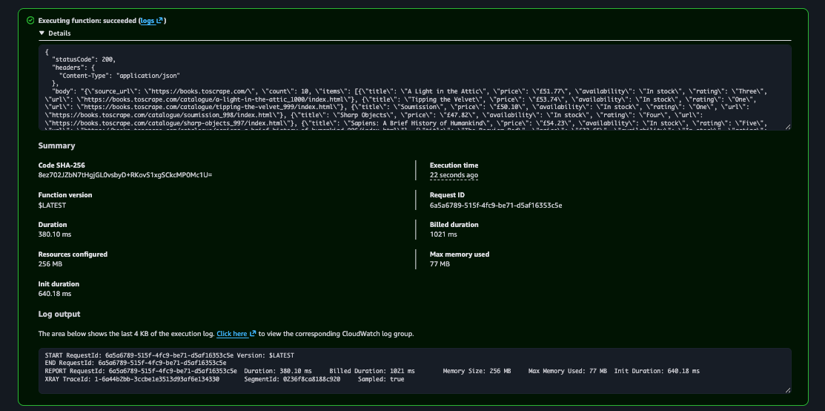Click the XRAY TraceId log line
Screen dimensions: 825x411
pos(225,379)
